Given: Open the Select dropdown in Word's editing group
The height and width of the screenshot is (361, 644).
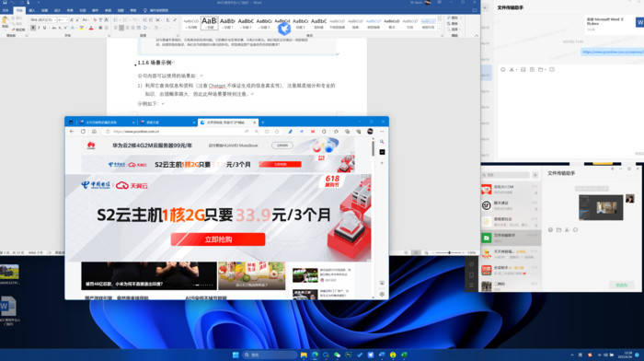Looking at the screenshot, I should [x=454, y=29].
